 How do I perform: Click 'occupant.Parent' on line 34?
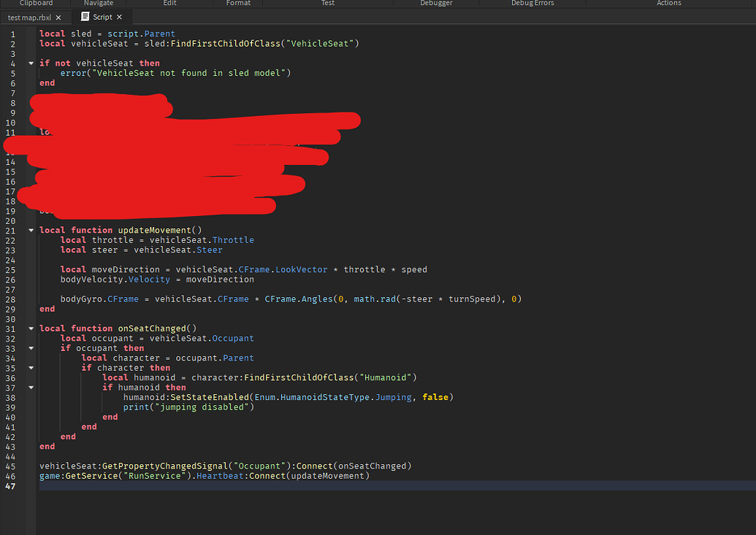pos(215,358)
